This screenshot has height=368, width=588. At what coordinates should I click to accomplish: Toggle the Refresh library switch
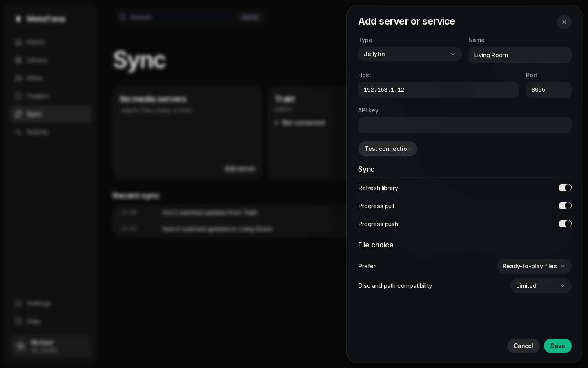(565, 188)
